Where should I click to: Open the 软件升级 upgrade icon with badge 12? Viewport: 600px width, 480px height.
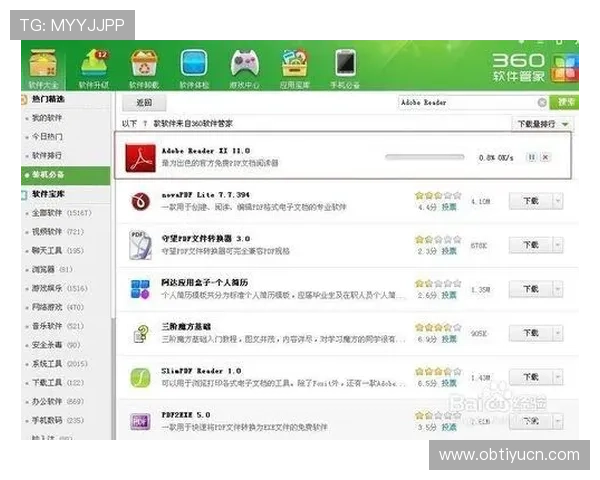point(93,68)
